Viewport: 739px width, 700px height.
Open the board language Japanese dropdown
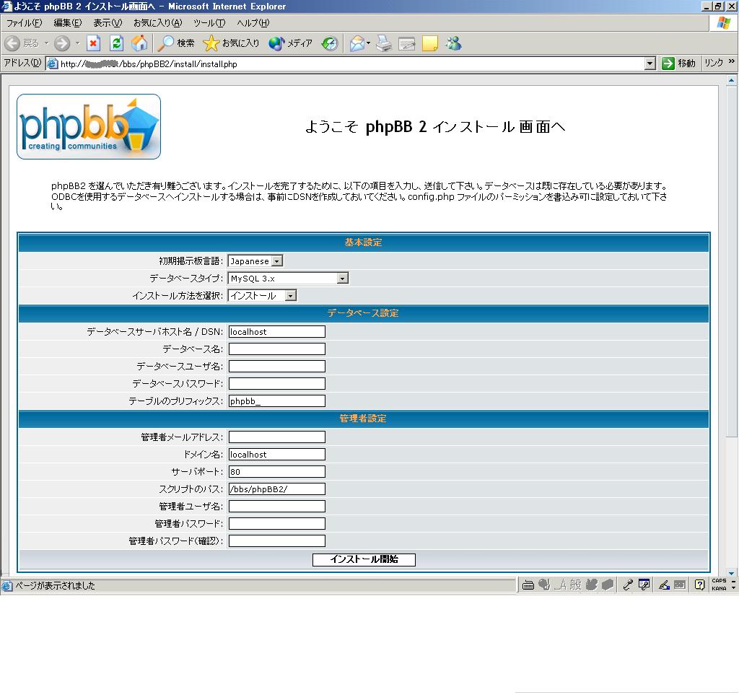(x=255, y=261)
